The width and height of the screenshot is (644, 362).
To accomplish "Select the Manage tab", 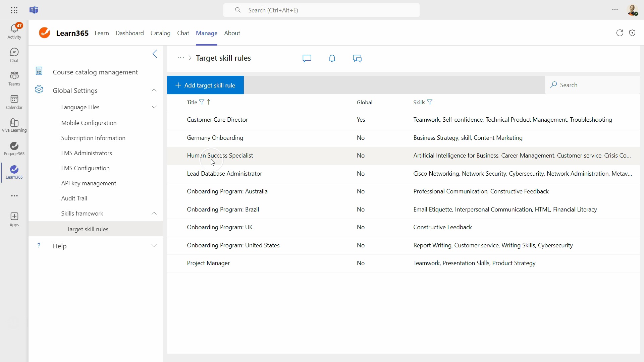I will [207, 33].
